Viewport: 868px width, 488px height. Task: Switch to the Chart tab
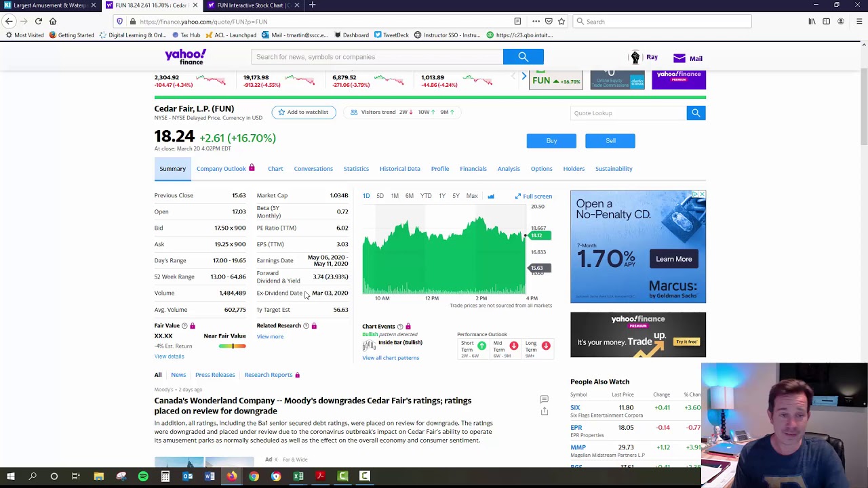pyautogui.click(x=275, y=169)
